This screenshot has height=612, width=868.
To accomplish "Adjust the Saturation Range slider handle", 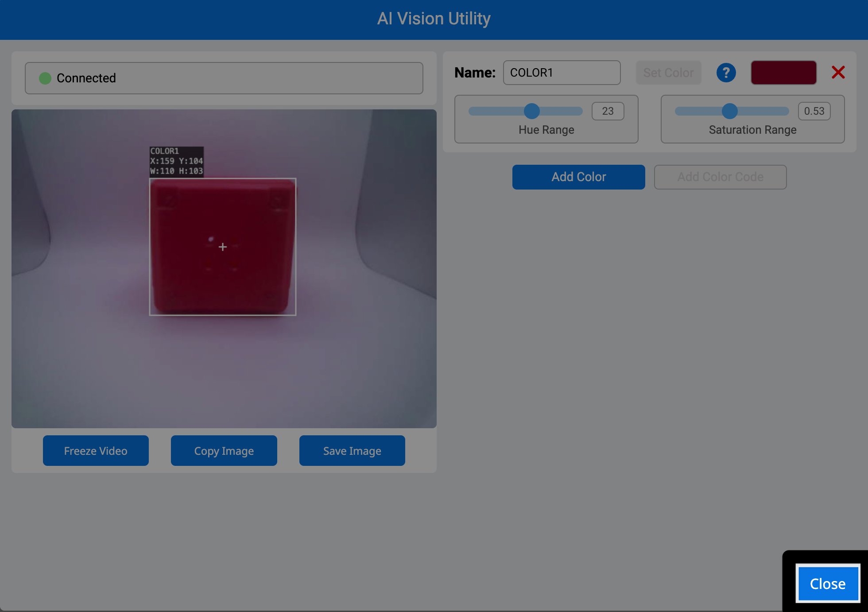I will point(730,111).
